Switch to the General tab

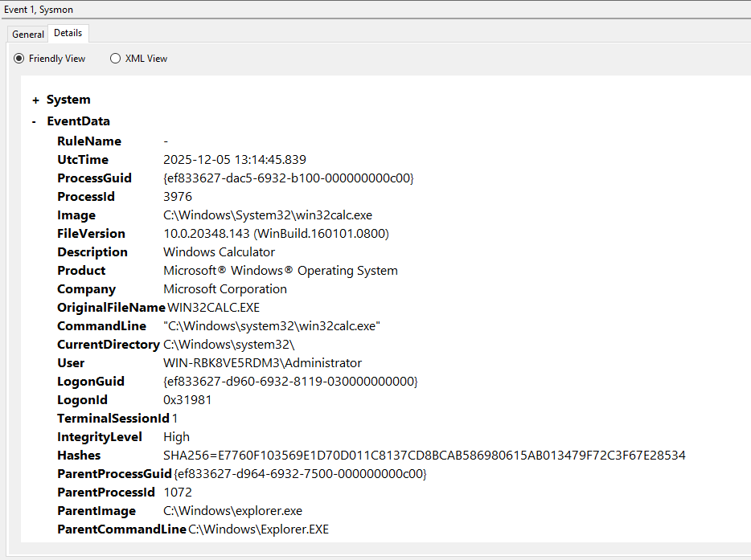coord(28,35)
